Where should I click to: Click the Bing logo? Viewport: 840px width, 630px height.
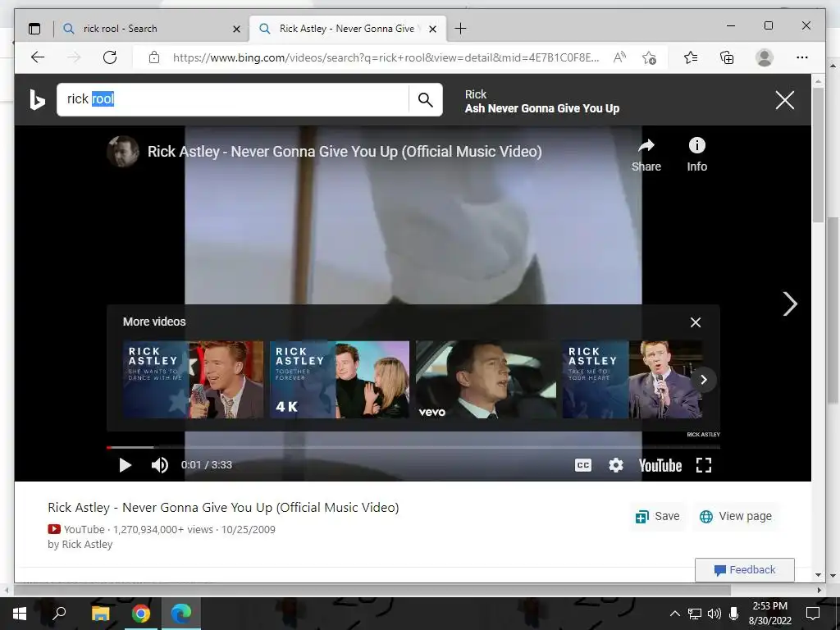(x=37, y=99)
